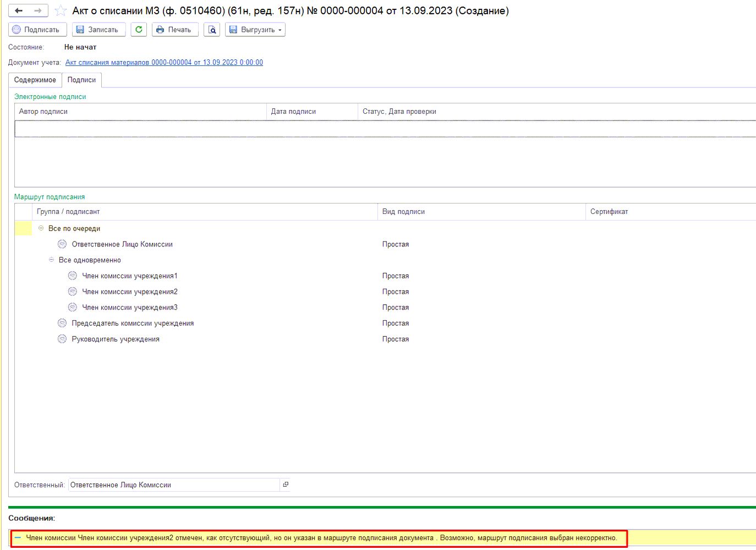Click Сертификат column header
The height and width of the screenshot is (550, 756).
tap(671, 212)
